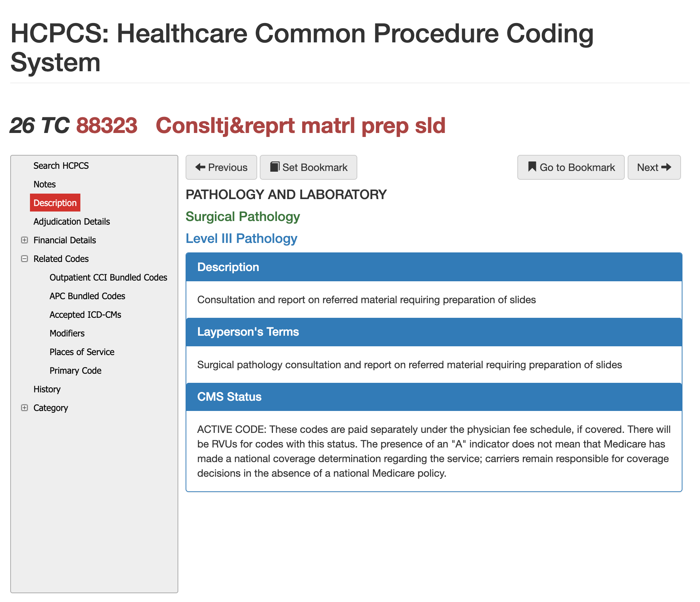Select Places of Service
Screen dimensions: 700x602
point(81,352)
